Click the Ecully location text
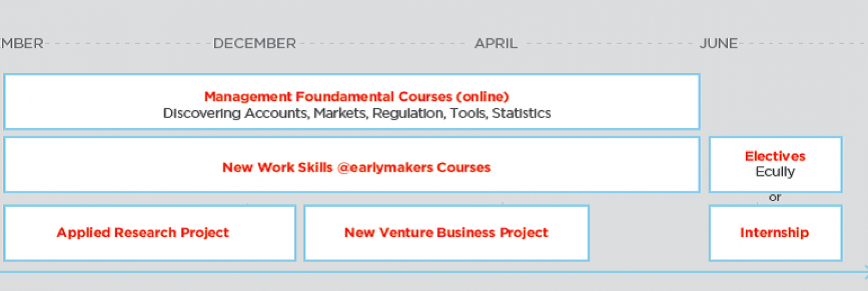 pos(775,172)
